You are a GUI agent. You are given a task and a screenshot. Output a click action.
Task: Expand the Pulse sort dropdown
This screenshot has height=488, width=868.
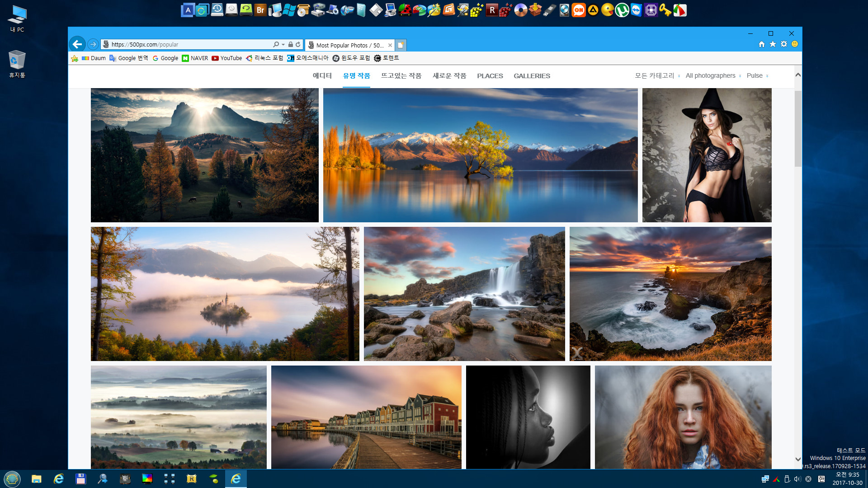pyautogui.click(x=757, y=75)
